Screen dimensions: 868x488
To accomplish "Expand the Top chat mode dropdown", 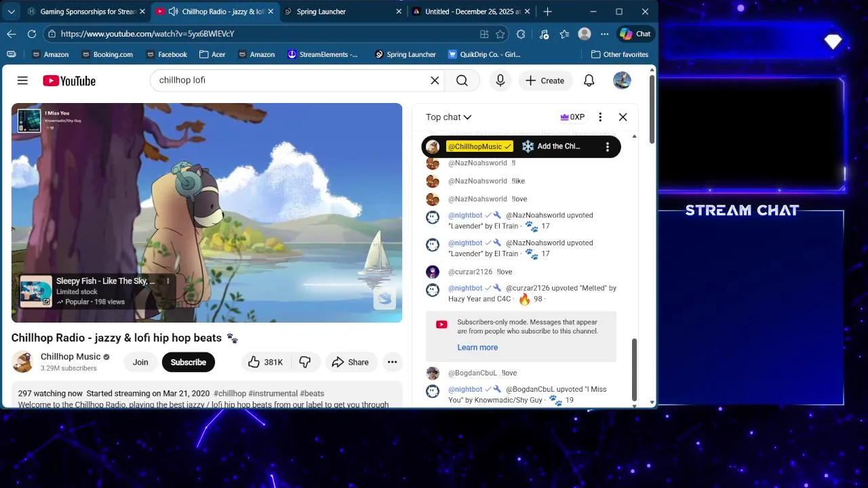I will click(449, 117).
